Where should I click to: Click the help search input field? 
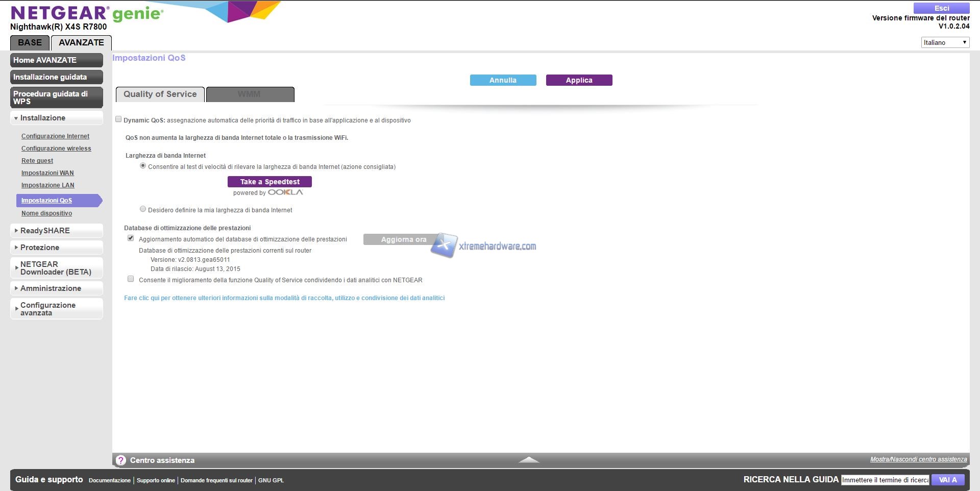pyautogui.click(x=885, y=480)
